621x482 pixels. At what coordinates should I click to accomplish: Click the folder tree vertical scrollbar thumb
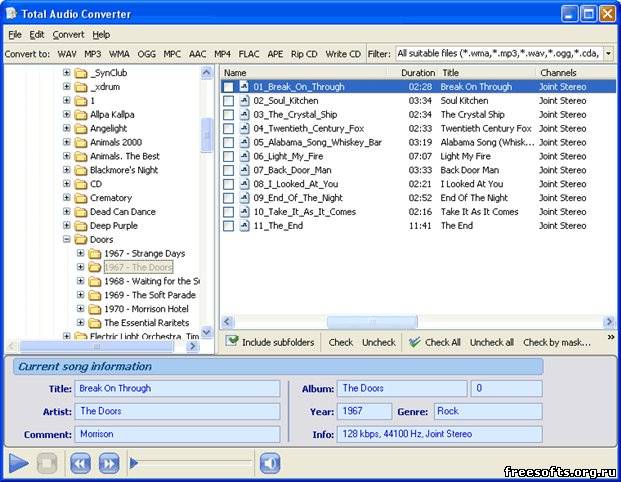pos(206,135)
